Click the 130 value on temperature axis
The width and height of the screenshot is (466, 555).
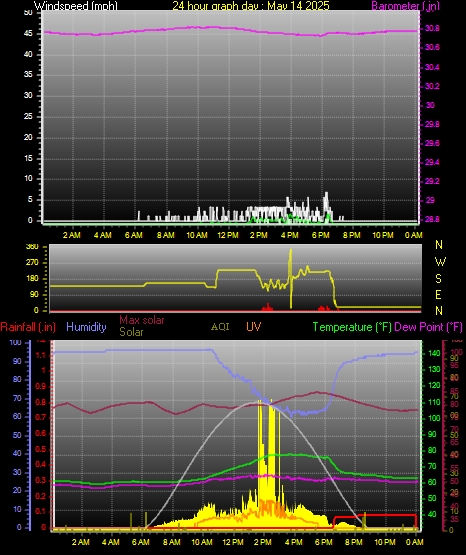point(434,369)
